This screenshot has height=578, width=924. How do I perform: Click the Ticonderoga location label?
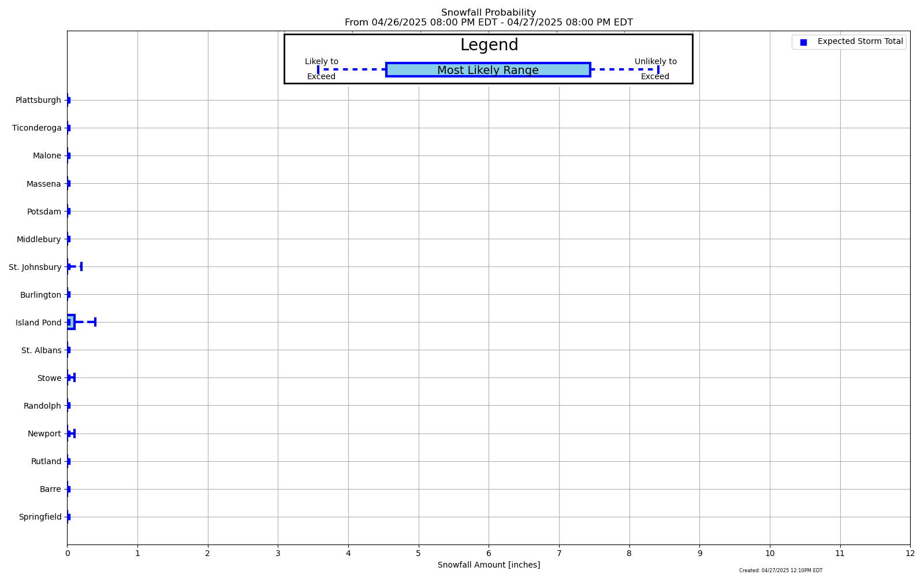point(37,128)
